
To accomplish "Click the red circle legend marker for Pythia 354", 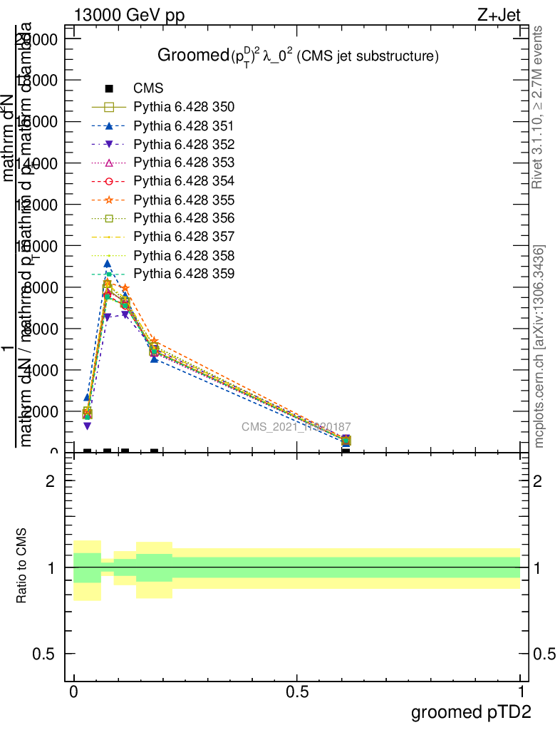I will tap(109, 181).
